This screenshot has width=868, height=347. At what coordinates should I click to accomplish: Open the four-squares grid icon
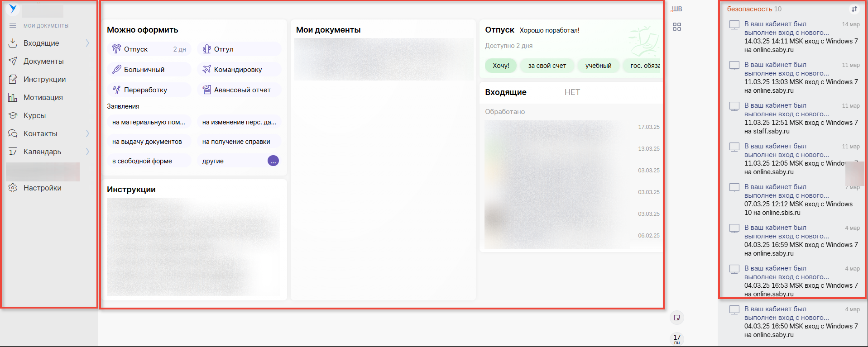676,27
